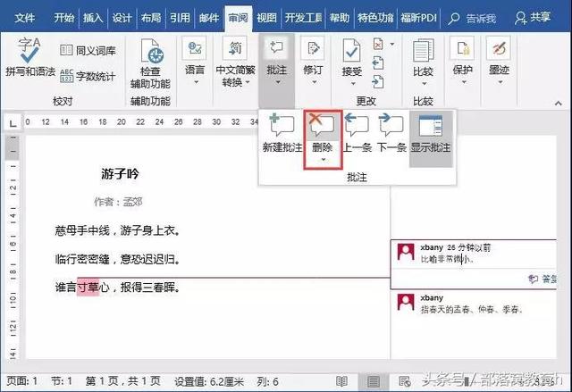
Task: Click the 告诉我 search box
Action: [x=473, y=18]
